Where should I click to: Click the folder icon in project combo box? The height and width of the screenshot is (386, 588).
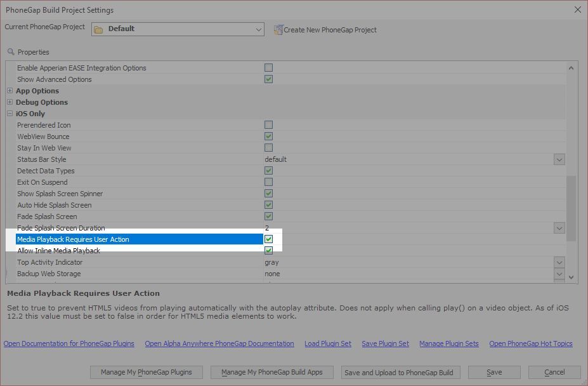coord(98,29)
